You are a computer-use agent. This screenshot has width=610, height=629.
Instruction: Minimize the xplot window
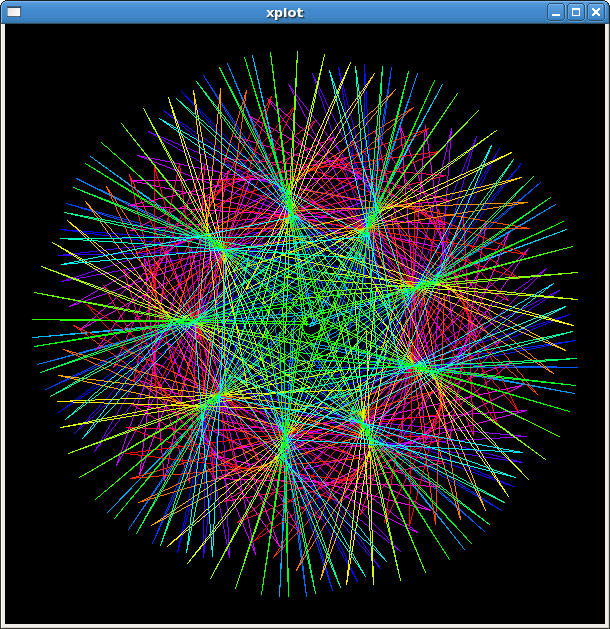pyautogui.click(x=556, y=12)
